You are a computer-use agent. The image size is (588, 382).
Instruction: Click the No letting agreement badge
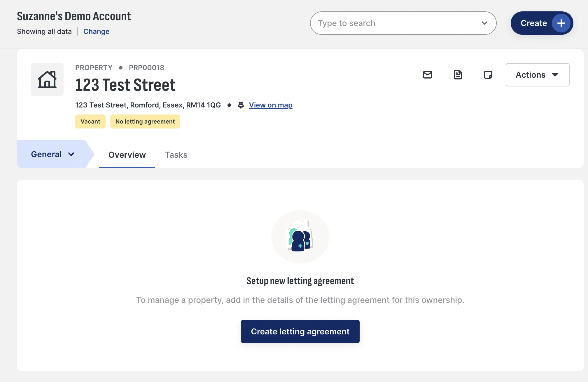[145, 121]
